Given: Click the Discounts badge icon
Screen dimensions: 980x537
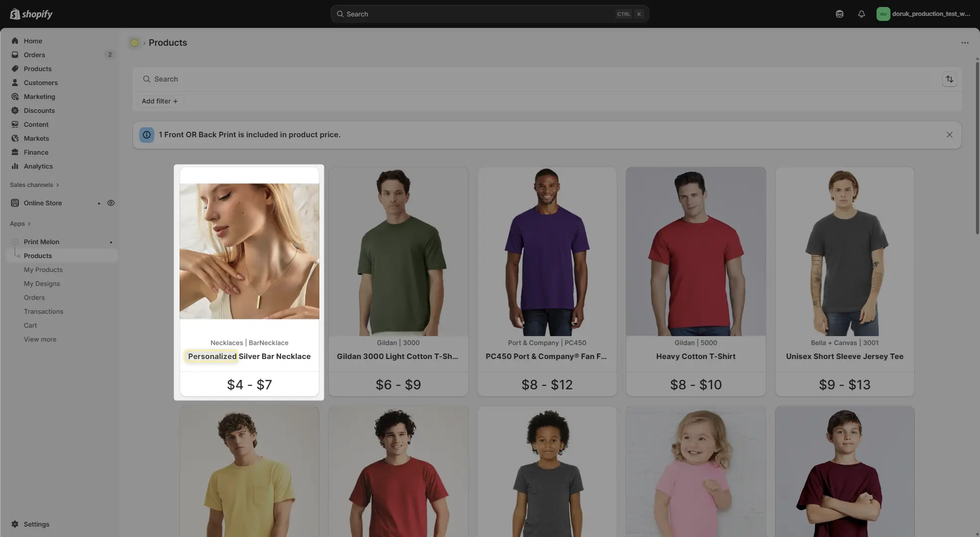Looking at the screenshot, I should point(15,110).
